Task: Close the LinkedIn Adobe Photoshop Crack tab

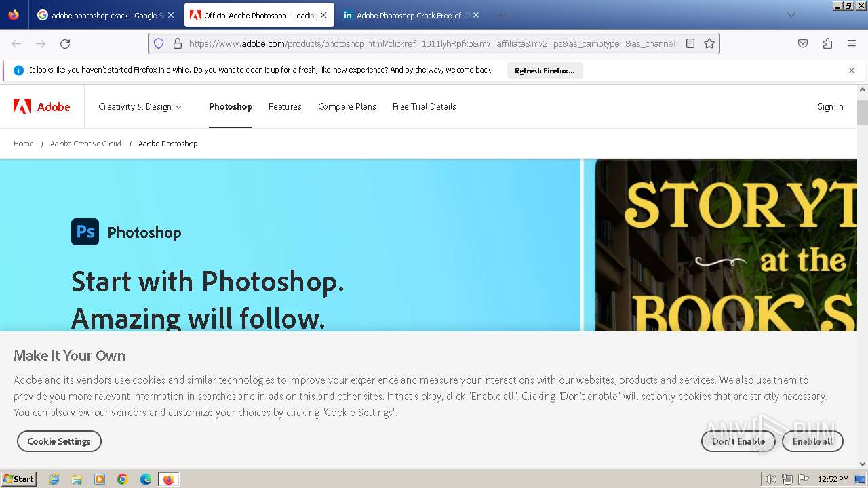Action: click(476, 15)
